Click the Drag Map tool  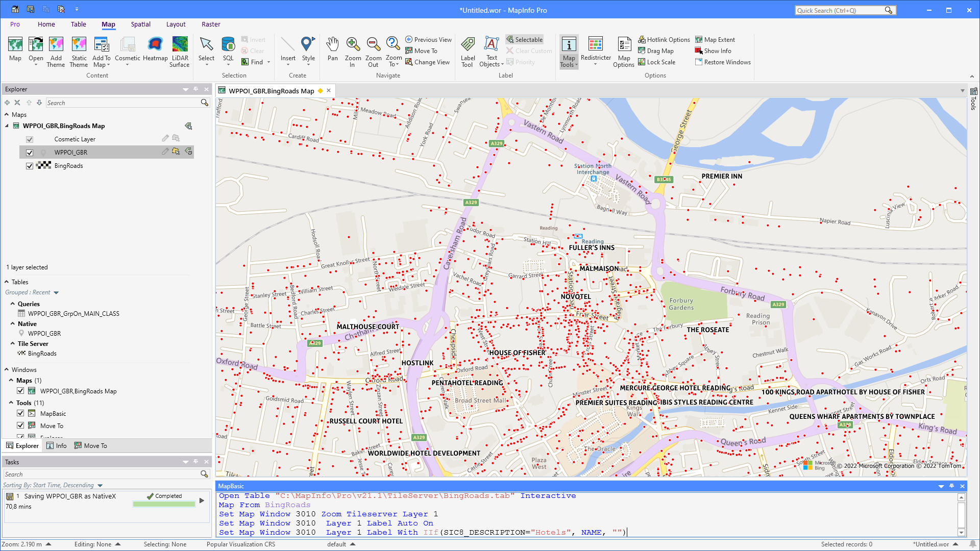tap(656, 51)
